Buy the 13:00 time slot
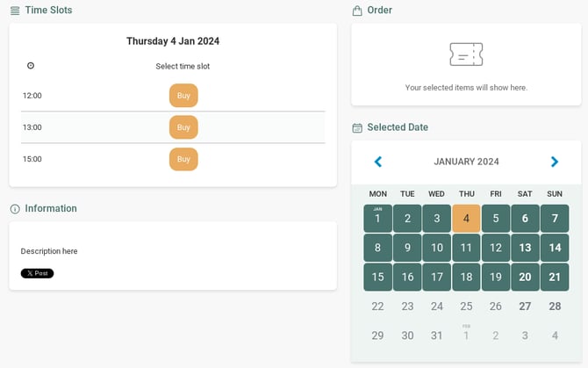588x368 pixels. coord(183,127)
